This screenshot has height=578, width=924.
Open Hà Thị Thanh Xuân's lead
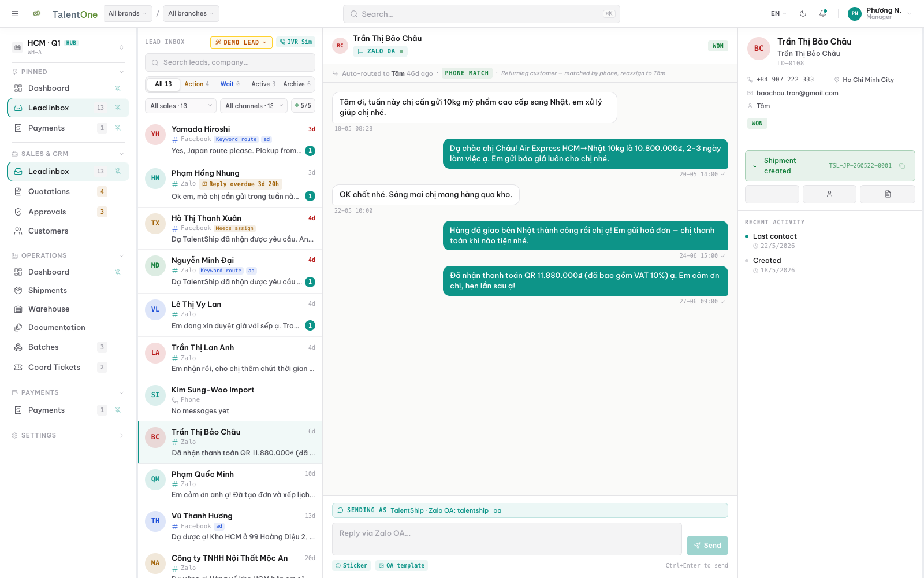(x=230, y=228)
